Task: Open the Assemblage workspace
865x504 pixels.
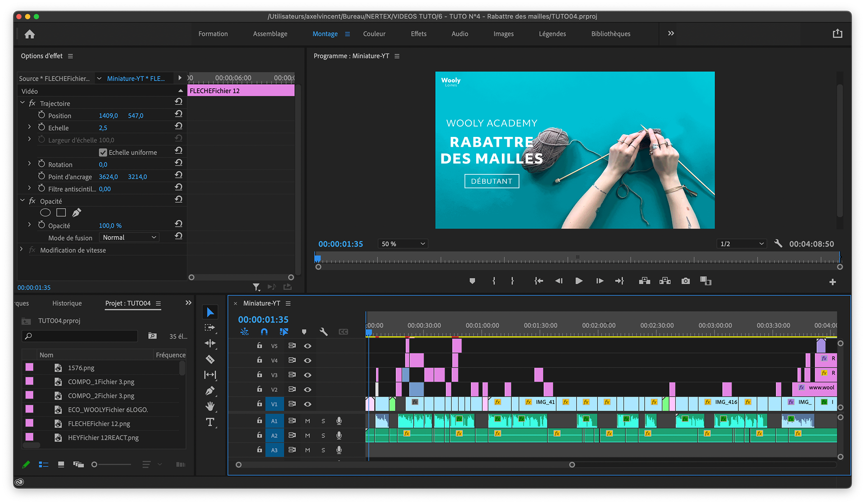Action: tap(270, 34)
